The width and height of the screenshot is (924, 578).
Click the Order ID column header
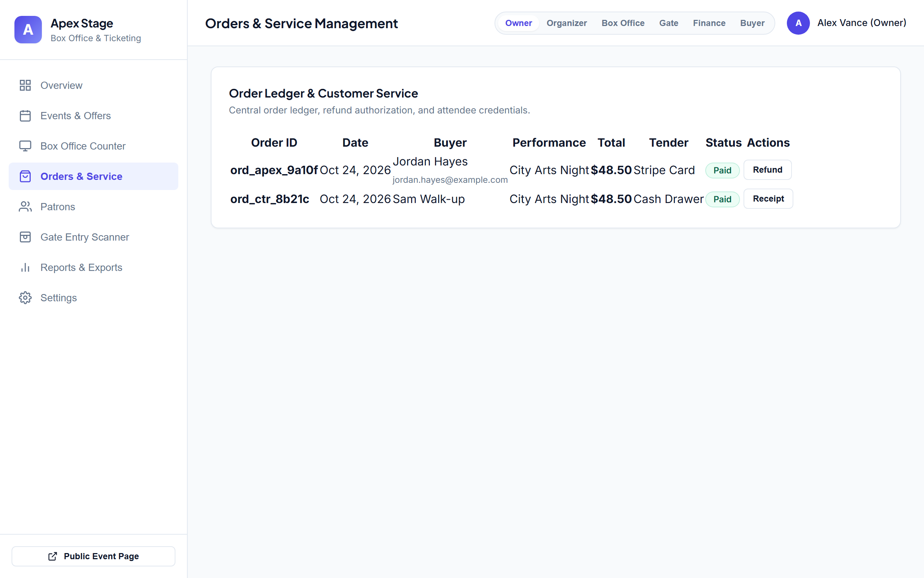coord(274,143)
